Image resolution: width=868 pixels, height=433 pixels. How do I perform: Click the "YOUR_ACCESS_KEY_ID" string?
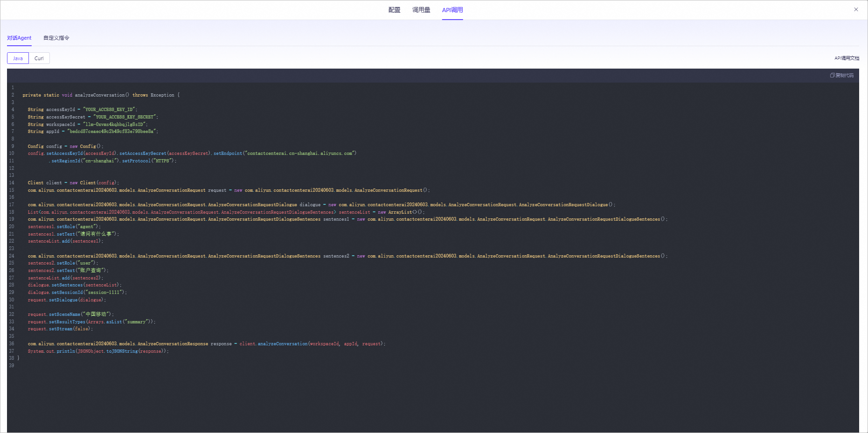(110, 110)
